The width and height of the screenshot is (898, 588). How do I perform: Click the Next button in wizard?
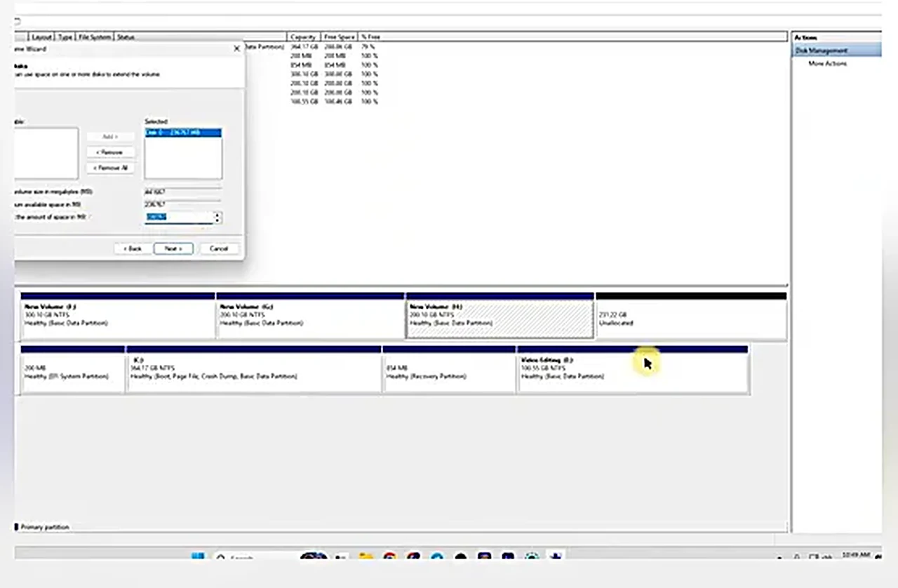coord(173,248)
